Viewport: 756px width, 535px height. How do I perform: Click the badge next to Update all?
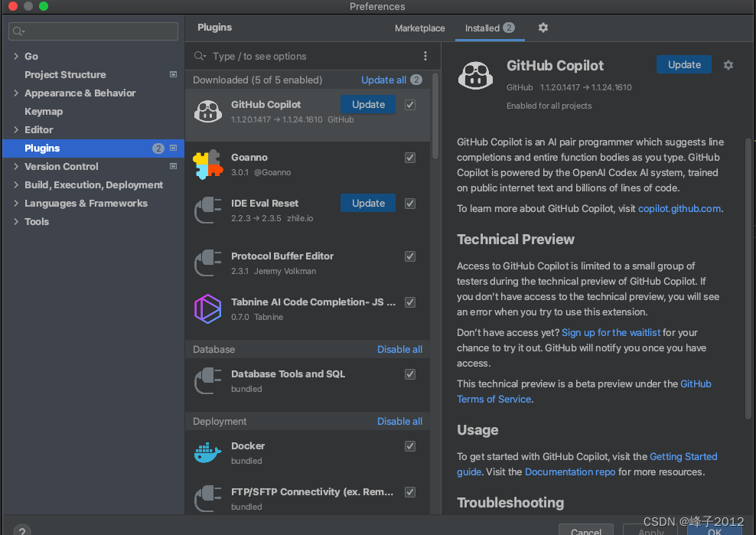point(416,80)
